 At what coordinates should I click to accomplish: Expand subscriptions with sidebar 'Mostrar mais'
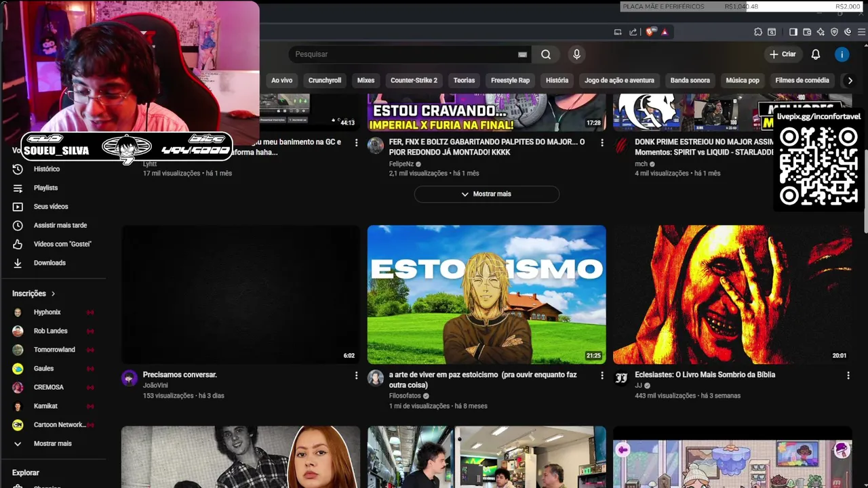click(52, 443)
